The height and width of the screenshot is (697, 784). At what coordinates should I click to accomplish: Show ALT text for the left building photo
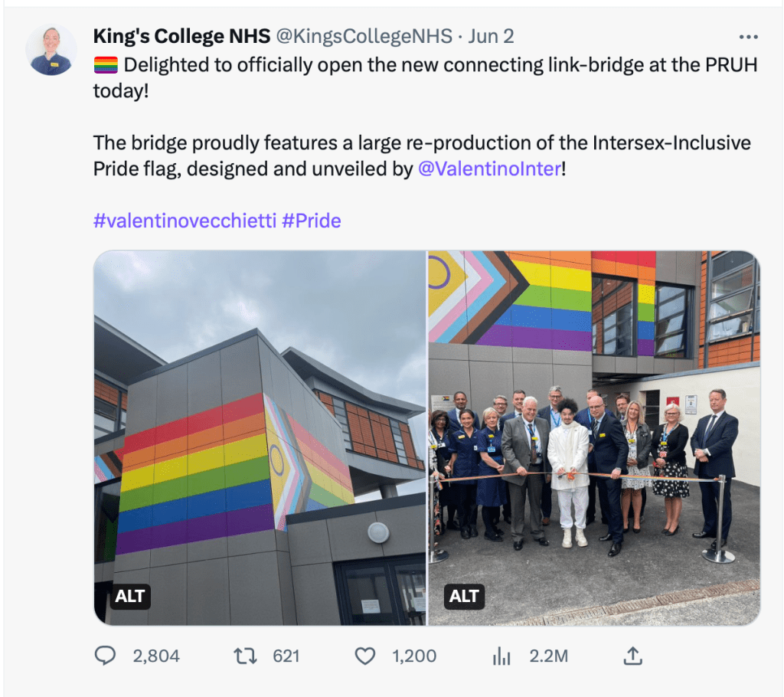click(129, 597)
